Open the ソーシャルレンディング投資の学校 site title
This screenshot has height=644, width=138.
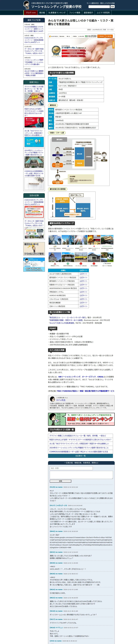coord(56,7)
